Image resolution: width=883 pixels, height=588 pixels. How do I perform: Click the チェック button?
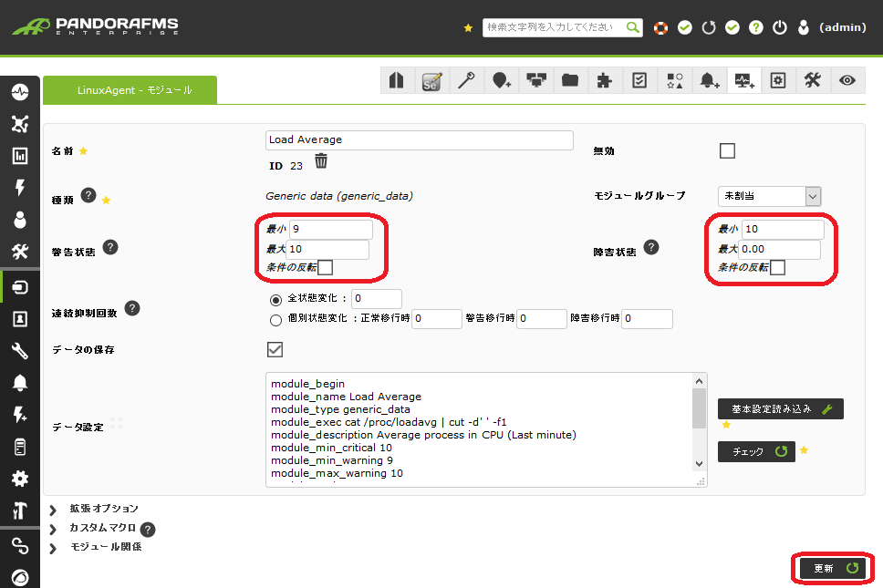[x=756, y=451]
